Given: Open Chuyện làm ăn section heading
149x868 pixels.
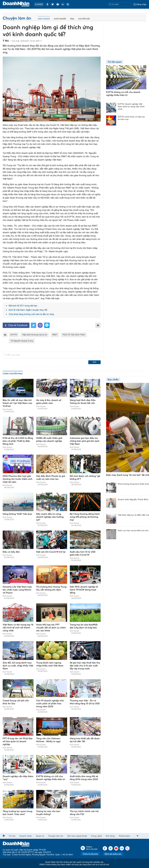Looking at the screenshot, I should (x=17, y=18).
